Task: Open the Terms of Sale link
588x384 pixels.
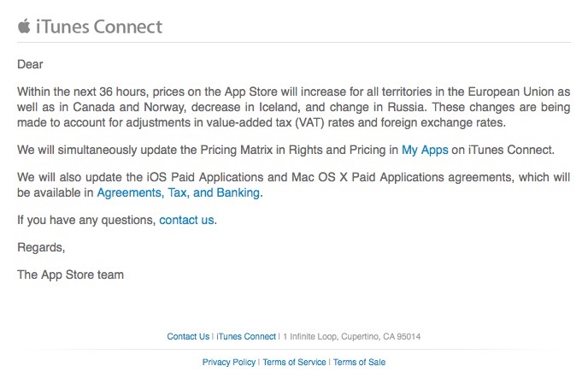Action: (359, 363)
